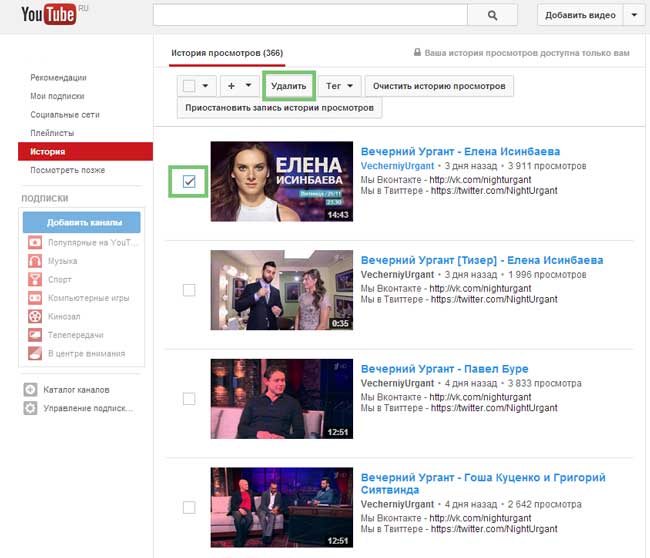
Task: Open the Елена Исинбаева 14:43 thumbnail
Action: 282,181
